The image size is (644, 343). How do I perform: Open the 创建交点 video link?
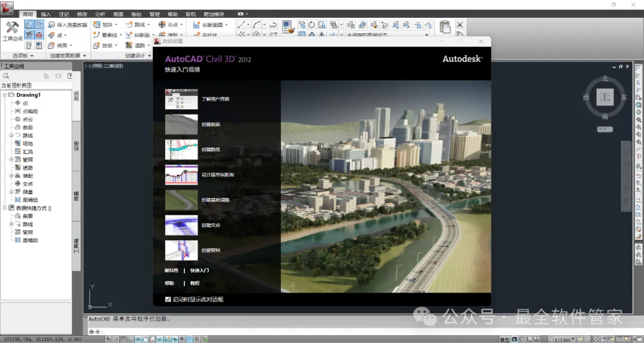pyautogui.click(x=210, y=225)
